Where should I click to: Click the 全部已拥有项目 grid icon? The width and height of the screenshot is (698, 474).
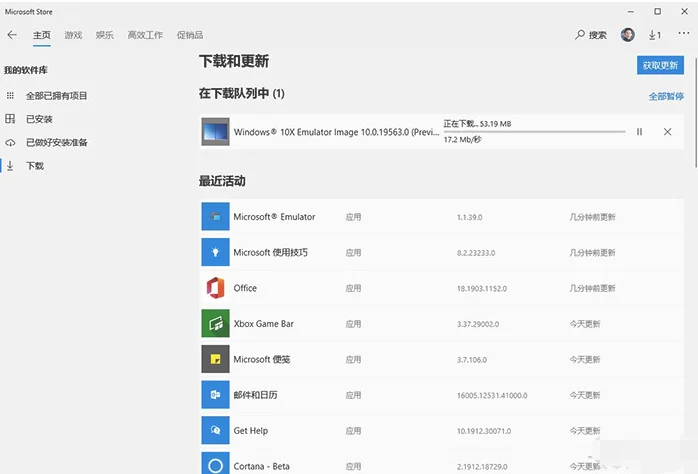10,96
